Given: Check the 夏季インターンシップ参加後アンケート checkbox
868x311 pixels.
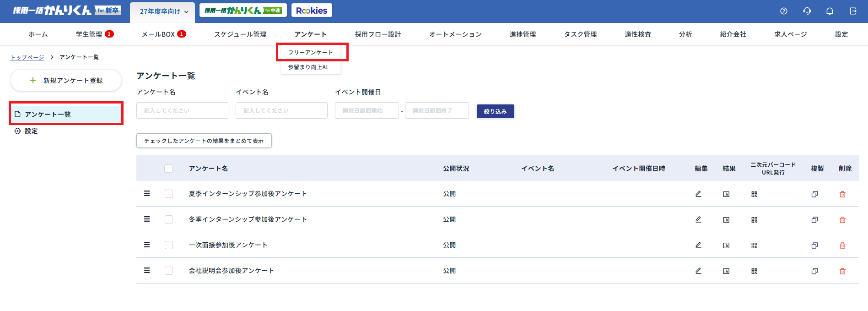Looking at the screenshot, I should 169,194.
